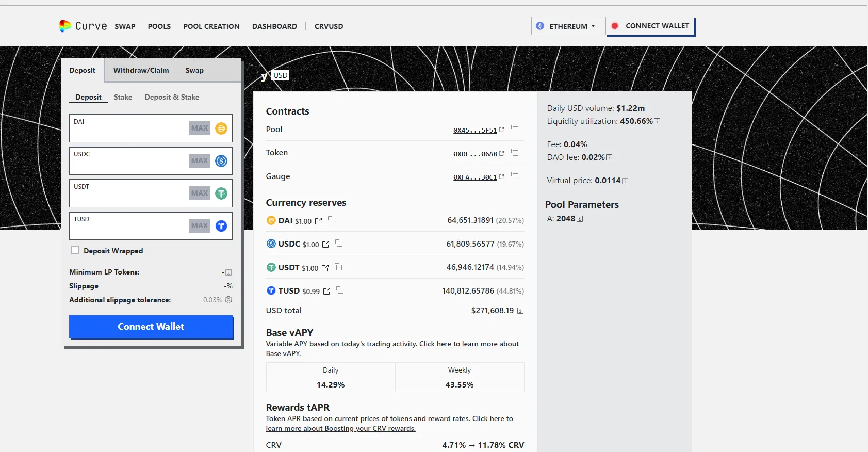Click MAX for USDT
The image size is (868, 452).
(200, 193)
